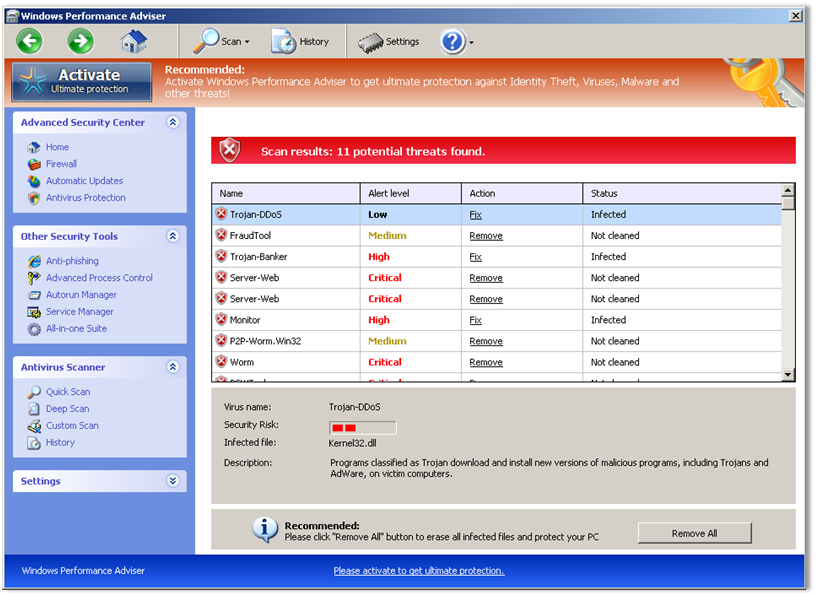This screenshot has height=596, width=816.
Task: Collapse the Advanced Security Center panel
Action: pos(172,122)
